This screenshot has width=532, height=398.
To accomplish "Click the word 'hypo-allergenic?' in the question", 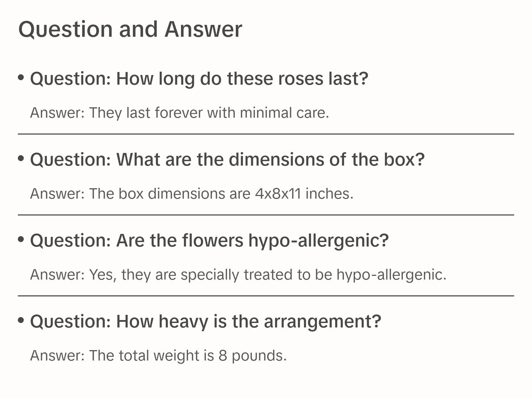I will point(318,241).
